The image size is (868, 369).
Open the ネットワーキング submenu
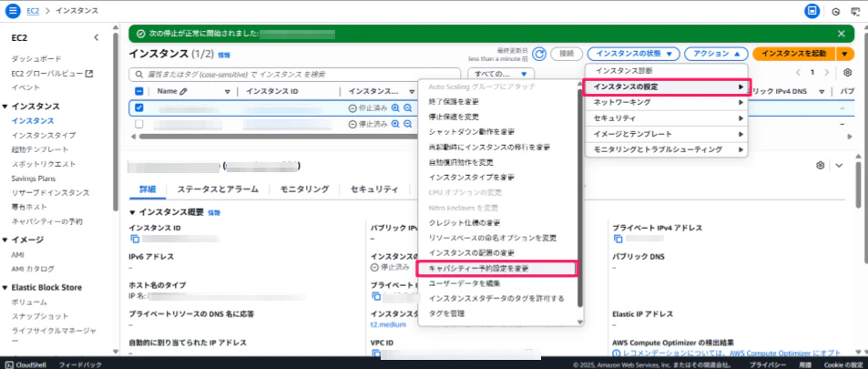[667, 102]
